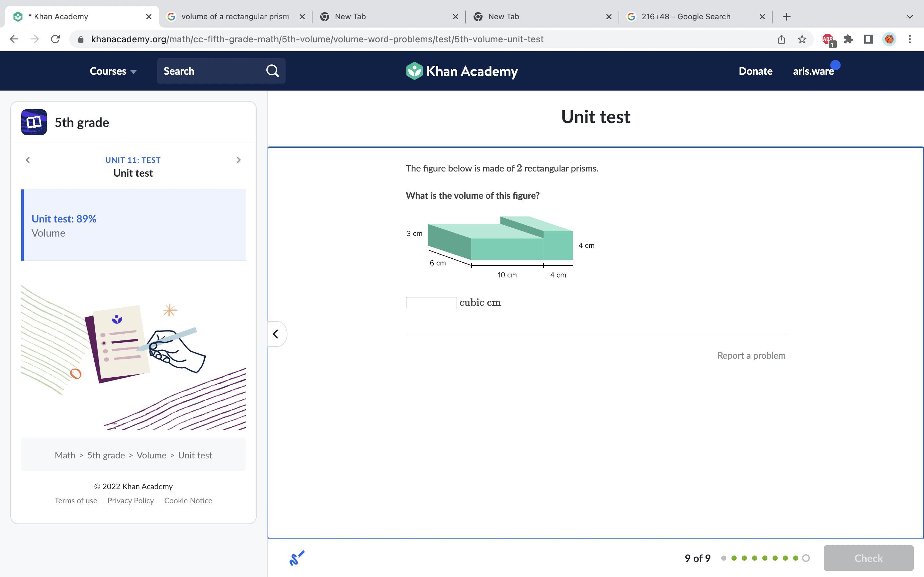Open the scratchpad pencil tool
This screenshot has height=577, width=924.
tap(297, 558)
